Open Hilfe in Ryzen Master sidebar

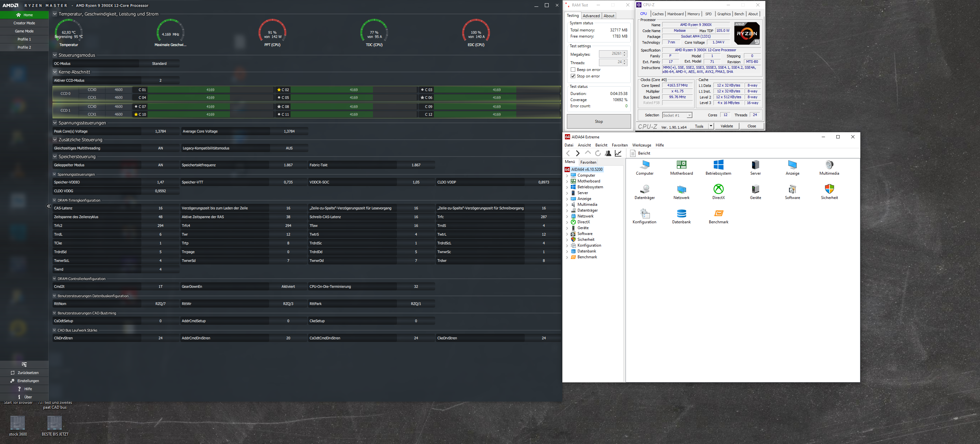(x=24, y=389)
